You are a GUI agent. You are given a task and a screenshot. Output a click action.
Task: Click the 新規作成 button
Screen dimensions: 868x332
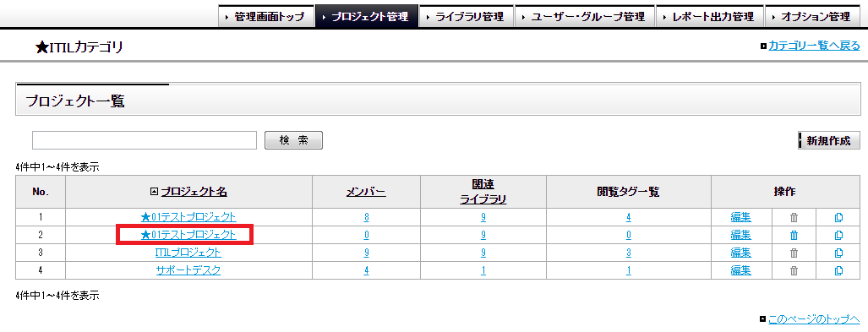click(x=828, y=140)
